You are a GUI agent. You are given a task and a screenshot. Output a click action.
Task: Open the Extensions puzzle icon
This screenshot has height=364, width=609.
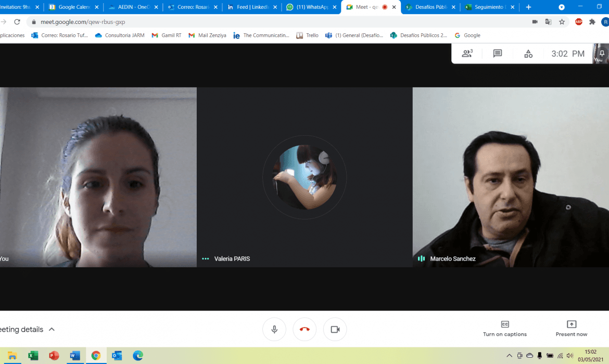592,22
